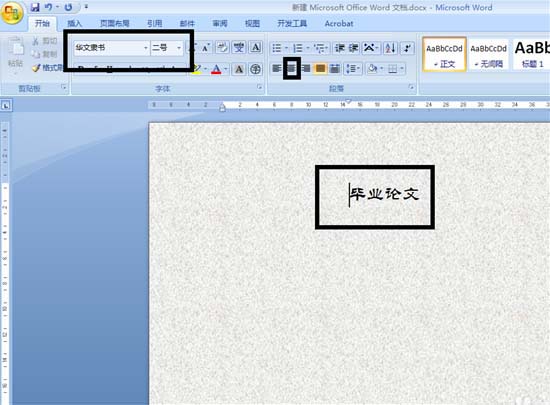Switch to the 页面布局 tab
This screenshot has width=550, height=405.
(115, 23)
